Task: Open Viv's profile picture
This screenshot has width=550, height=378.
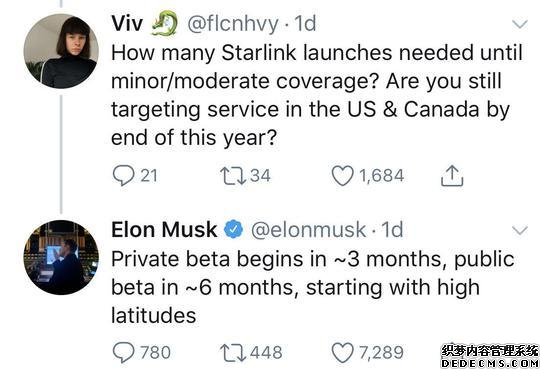Action: [x=61, y=51]
